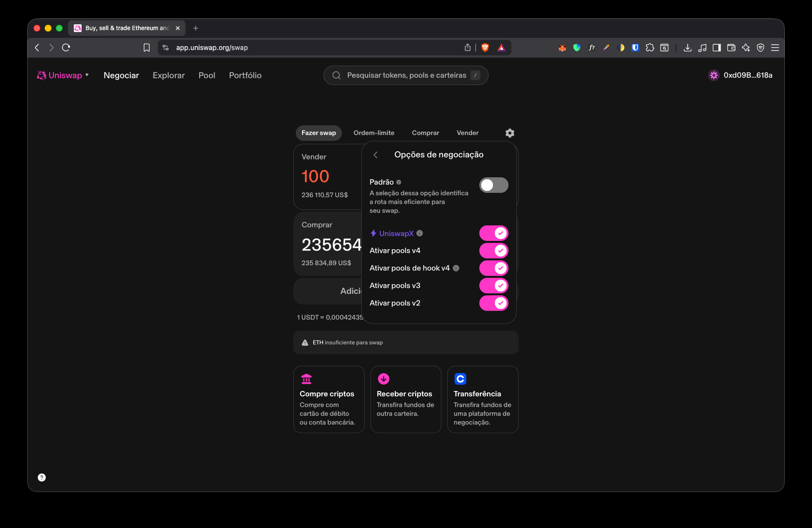Open the Negociar menu
Screen dimensions: 812x528
pos(121,75)
